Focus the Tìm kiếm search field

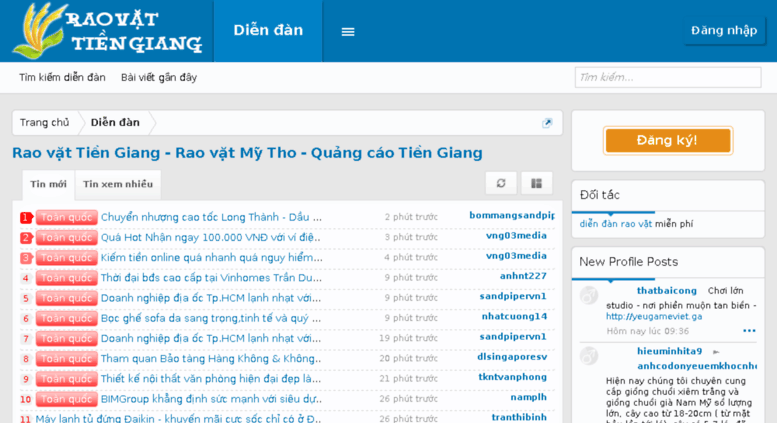coord(668,77)
